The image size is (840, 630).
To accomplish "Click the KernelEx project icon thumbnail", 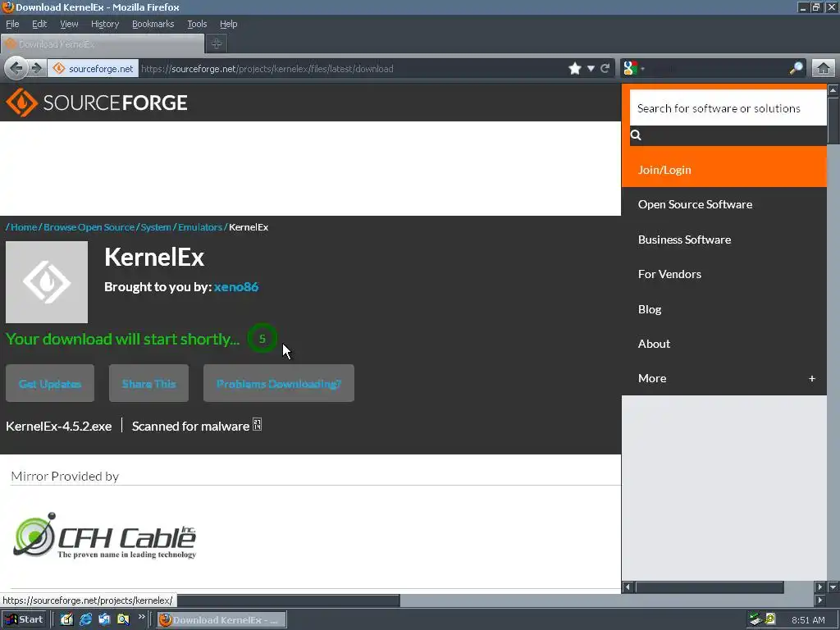I will 47,282.
